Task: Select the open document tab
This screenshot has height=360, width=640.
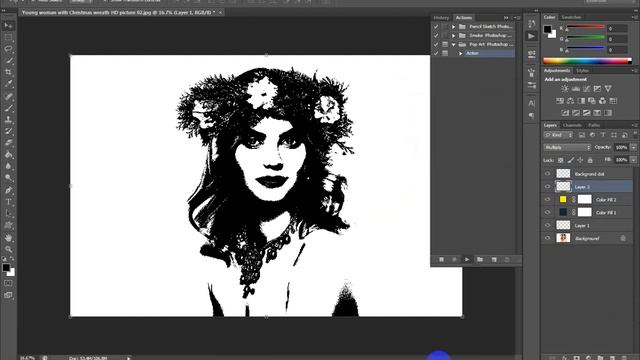Action: point(118,13)
